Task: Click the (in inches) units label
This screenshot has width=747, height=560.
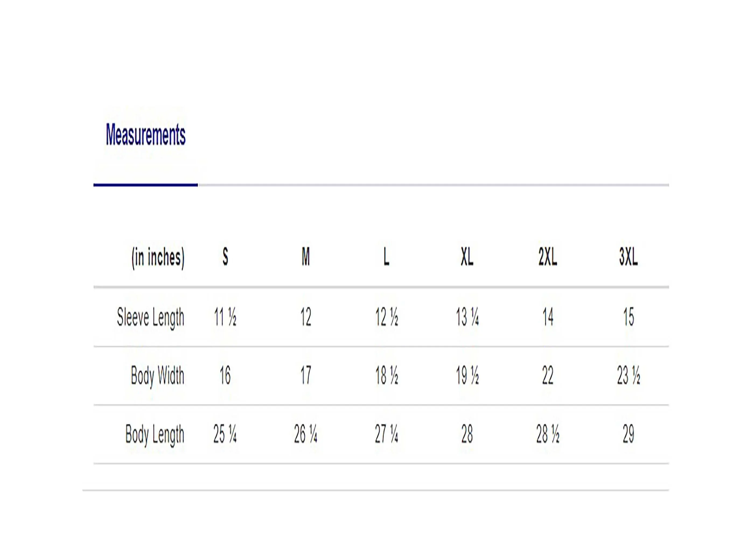Action: (x=158, y=258)
